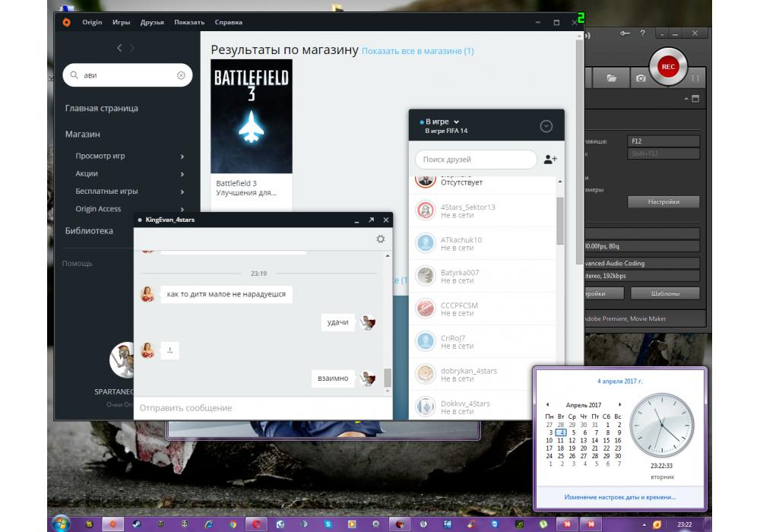Go back with the left navigation arrow
The width and height of the screenshot is (760, 532).
point(119,47)
